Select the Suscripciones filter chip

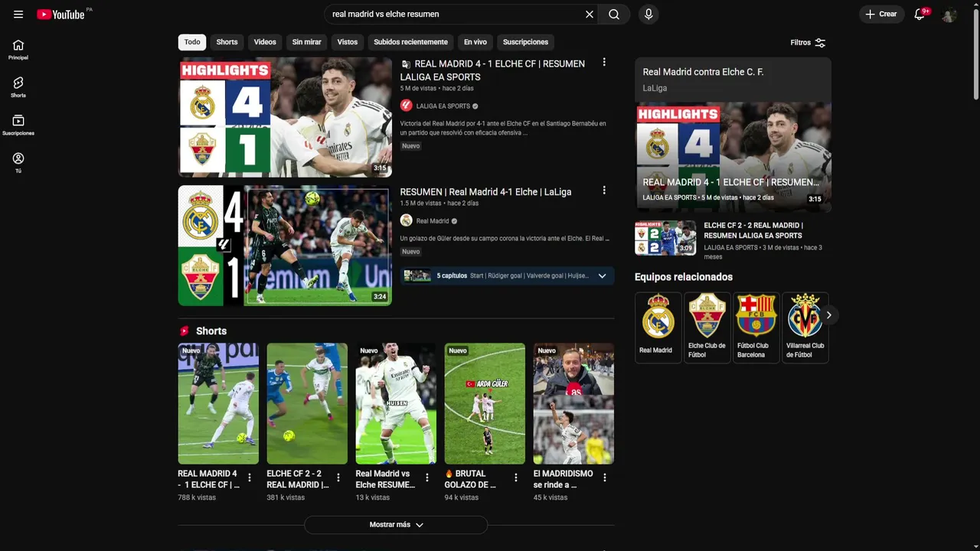coord(525,42)
